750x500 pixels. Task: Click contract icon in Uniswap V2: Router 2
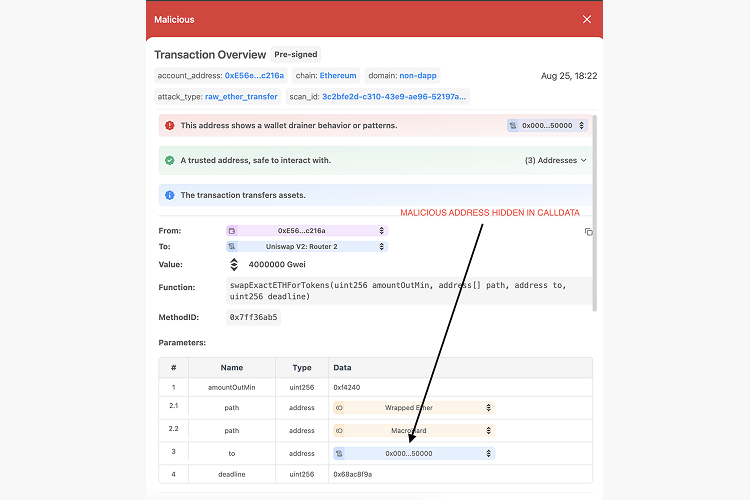(x=232, y=246)
